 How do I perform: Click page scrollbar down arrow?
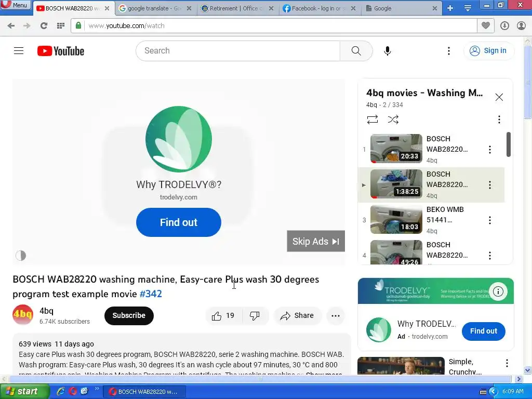pos(528,370)
